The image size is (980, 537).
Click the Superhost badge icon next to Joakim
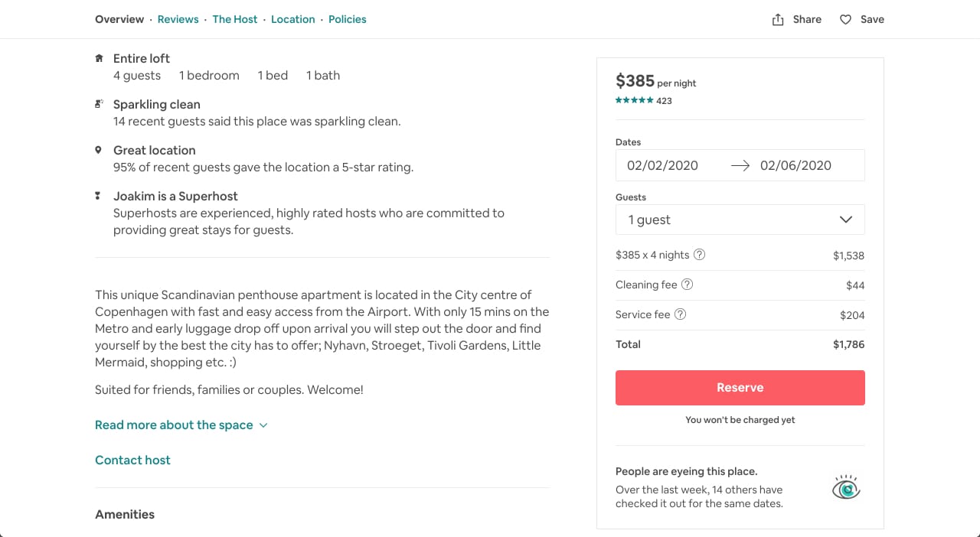98,196
